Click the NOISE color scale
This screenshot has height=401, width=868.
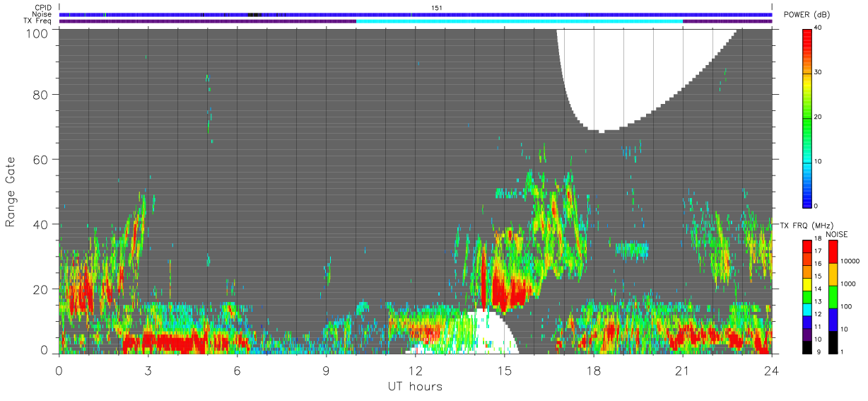coord(833,296)
